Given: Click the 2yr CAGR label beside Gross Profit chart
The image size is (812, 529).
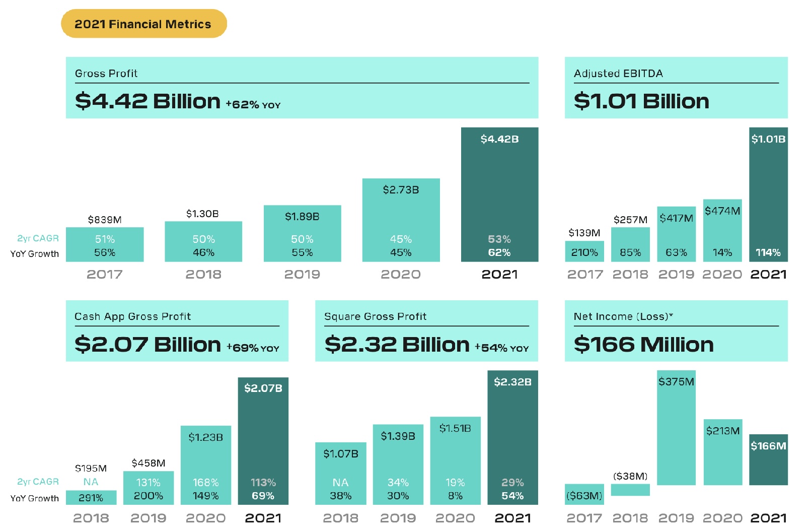Looking at the screenshot, I should pyautogui.click(x=38, y=238).
